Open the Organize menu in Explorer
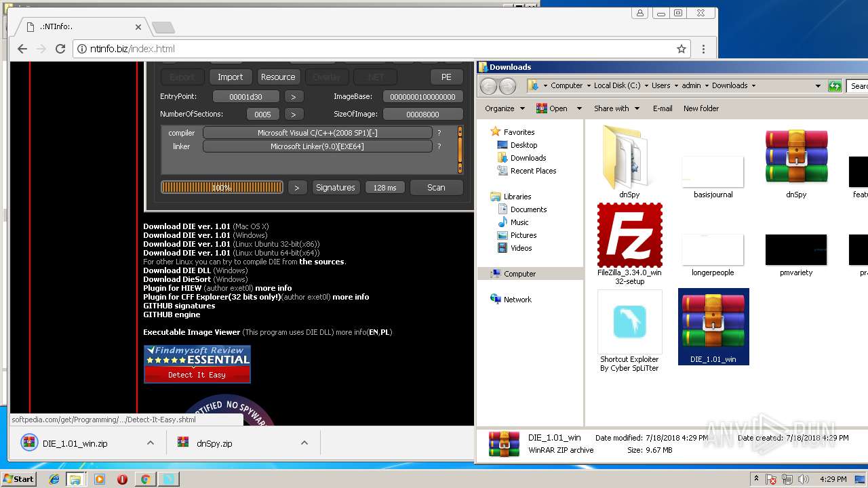868x488 pixels. (x=505, y=108)
